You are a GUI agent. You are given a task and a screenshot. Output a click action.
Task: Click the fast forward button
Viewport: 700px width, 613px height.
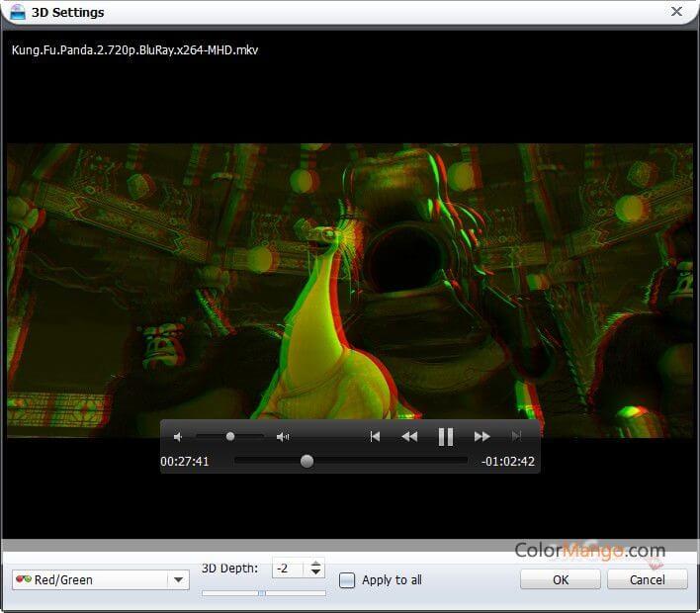point(482,436)
